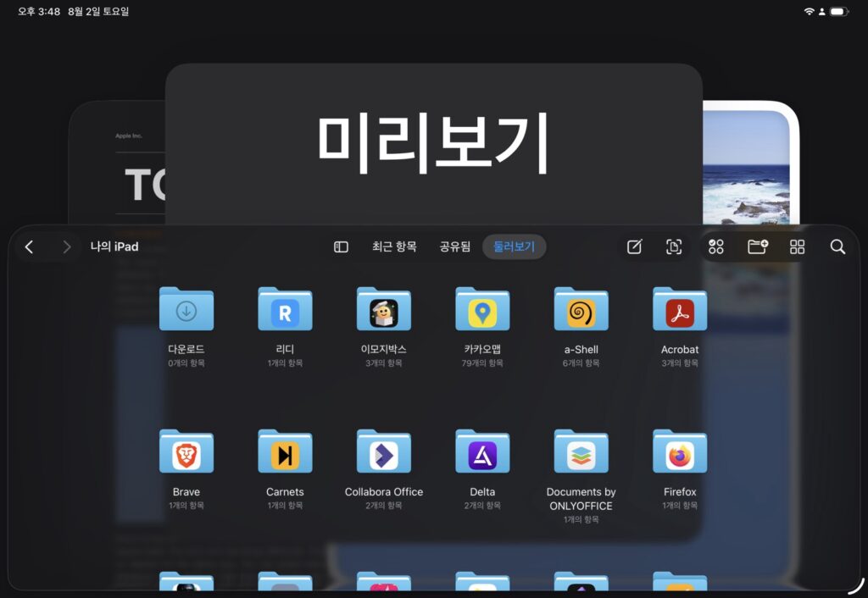Open the 다운로드 folder
The height and width of the screenshot is (598, 868).
pyautogui.click(x=186, y=309)
